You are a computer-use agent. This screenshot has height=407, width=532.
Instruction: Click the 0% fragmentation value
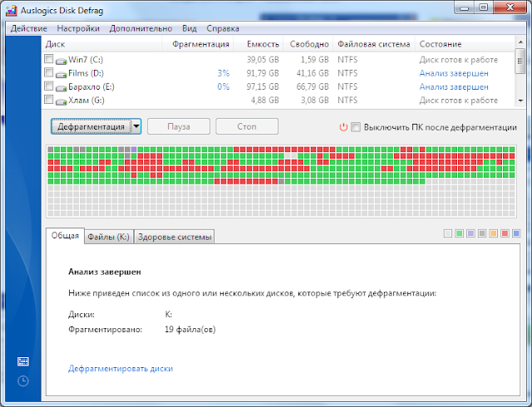224,87
